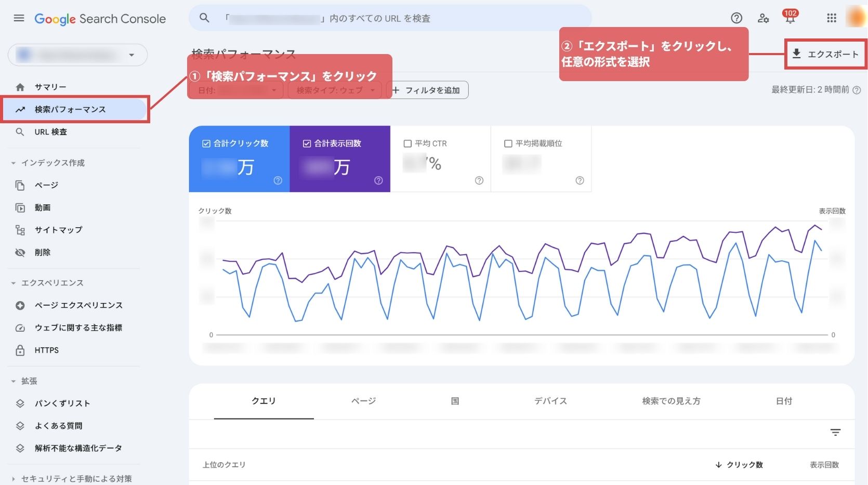
Task: Click help icon on 平均 CTR card
Action: 479,180
